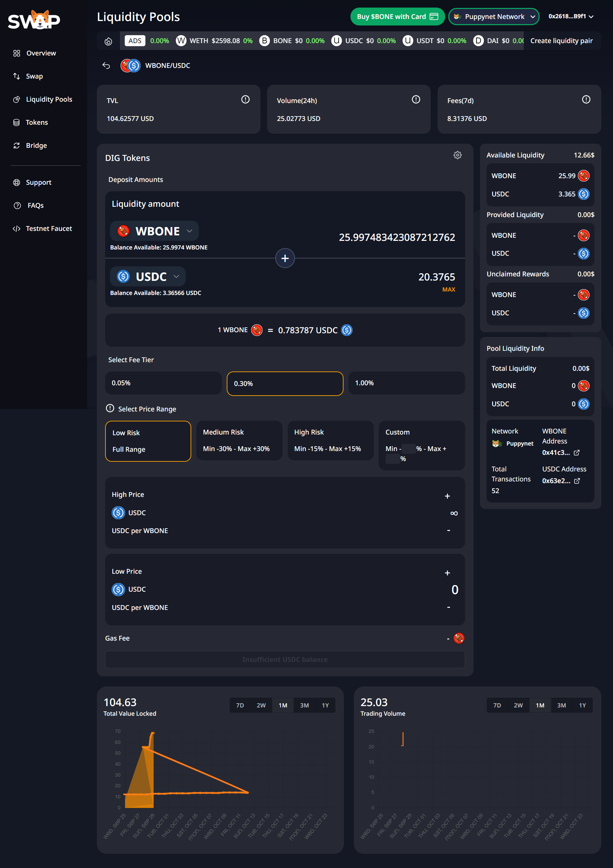Click Create liquidity pair link
Screen dimensions: 613x868
coord(561,41)
